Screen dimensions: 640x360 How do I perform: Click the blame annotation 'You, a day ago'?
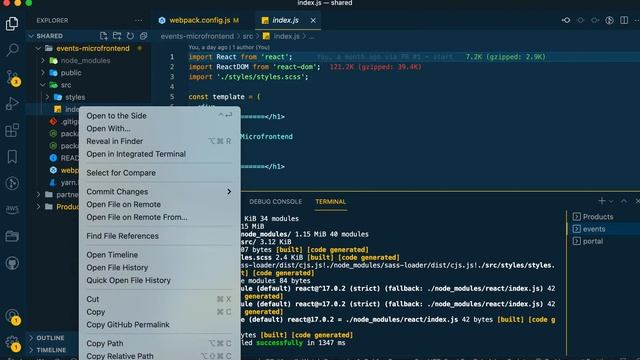tap(229, 47)
